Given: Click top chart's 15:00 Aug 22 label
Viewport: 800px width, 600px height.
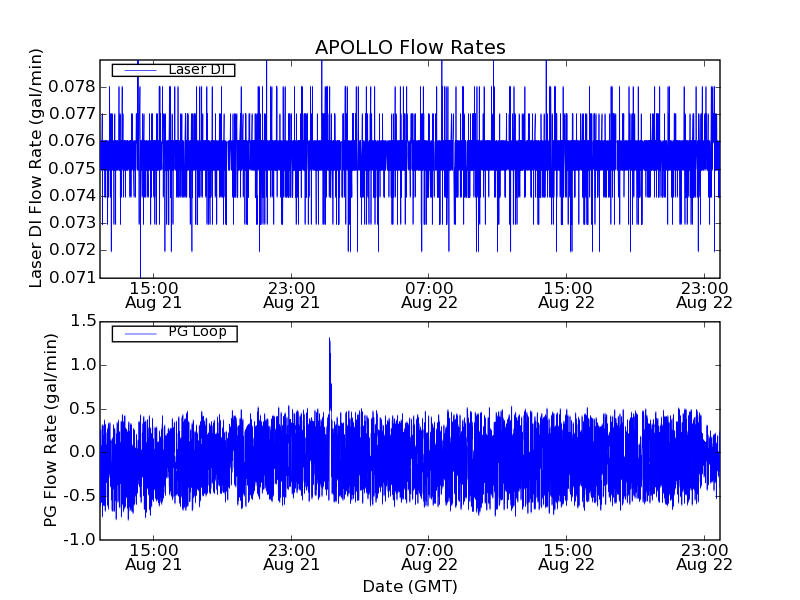Looking at the screenshot, I should [567, 295].
